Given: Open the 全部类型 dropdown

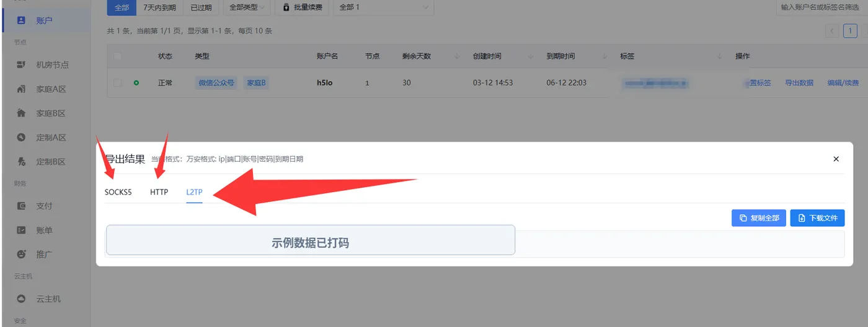Looking at the screenshot, I should pyautogui.click(x=247, y=7).
